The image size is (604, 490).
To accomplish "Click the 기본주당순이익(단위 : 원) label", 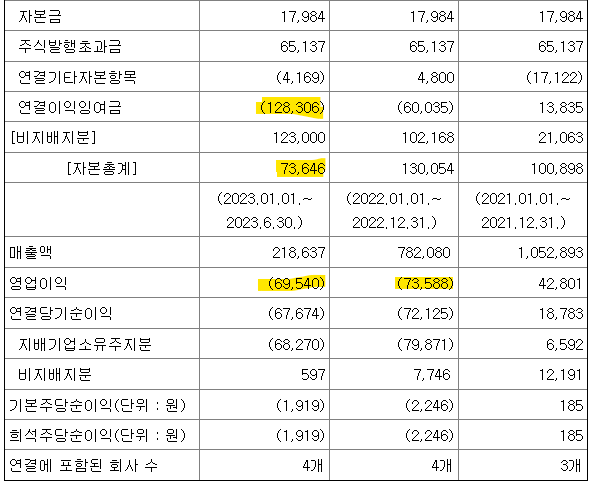I will click(x=97, y=405).
